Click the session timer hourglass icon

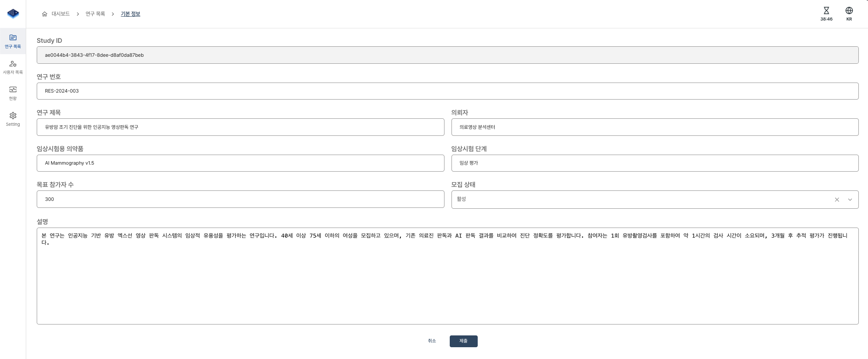826,11
